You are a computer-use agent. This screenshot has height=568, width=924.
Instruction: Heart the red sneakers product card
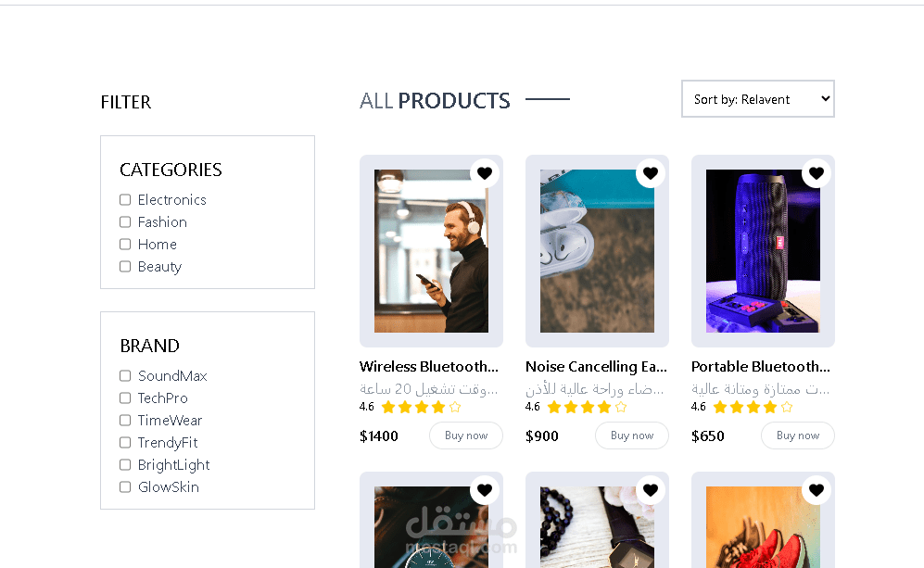816,489
